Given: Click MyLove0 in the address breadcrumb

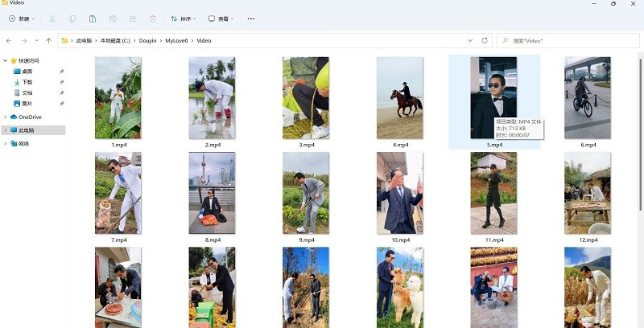Looking at the screenshot, I should pos(176,40).
